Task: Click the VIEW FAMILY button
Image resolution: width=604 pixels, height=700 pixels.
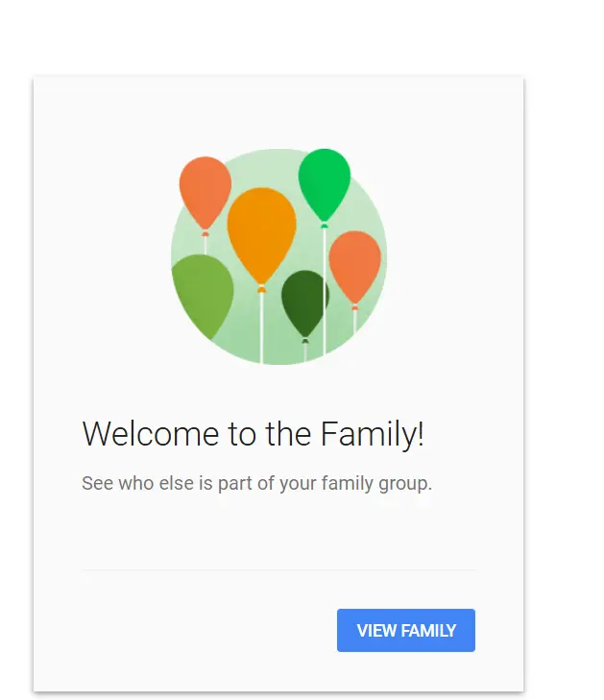Action: (406, 630)
